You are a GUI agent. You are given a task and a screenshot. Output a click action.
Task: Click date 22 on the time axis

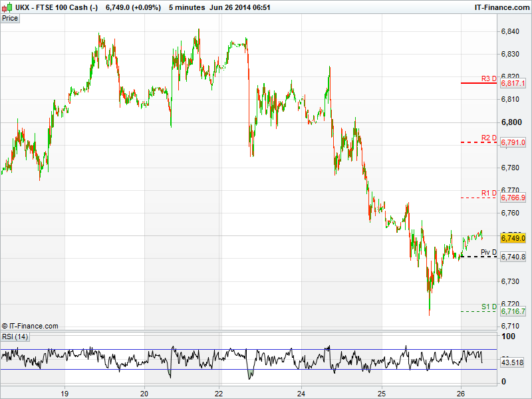[220, 392]
